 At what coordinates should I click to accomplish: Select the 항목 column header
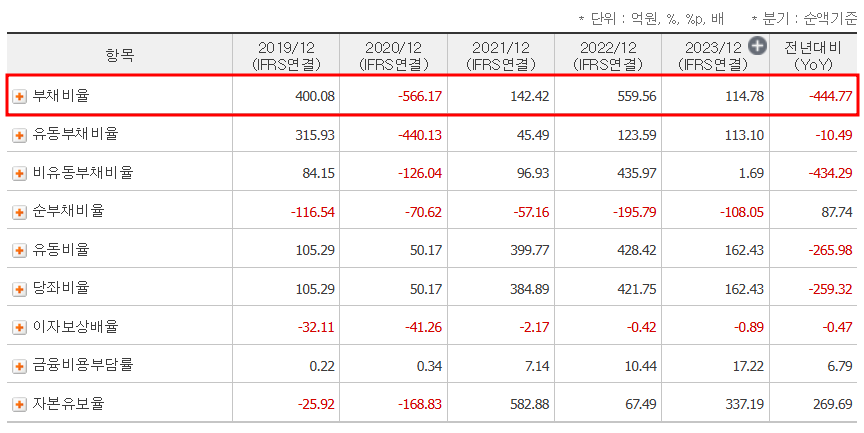click(x=120, y=55)
